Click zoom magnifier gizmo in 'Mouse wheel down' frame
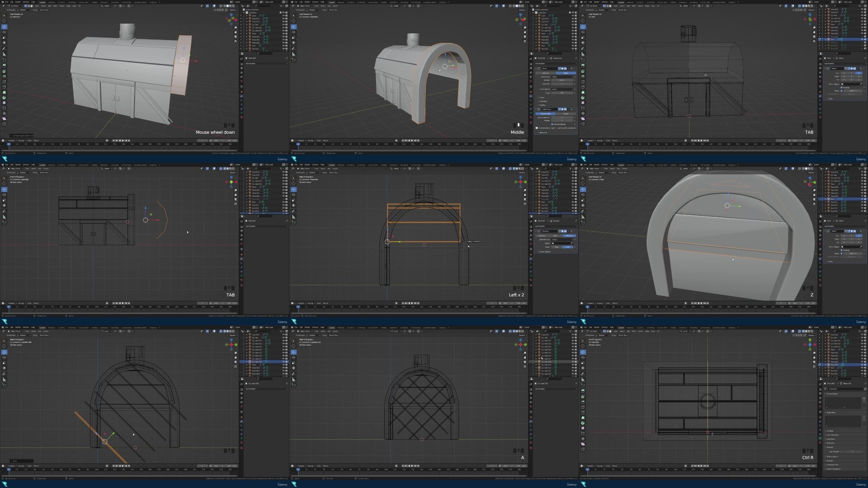This screenshot has height=488, width=868. point(235,28)
